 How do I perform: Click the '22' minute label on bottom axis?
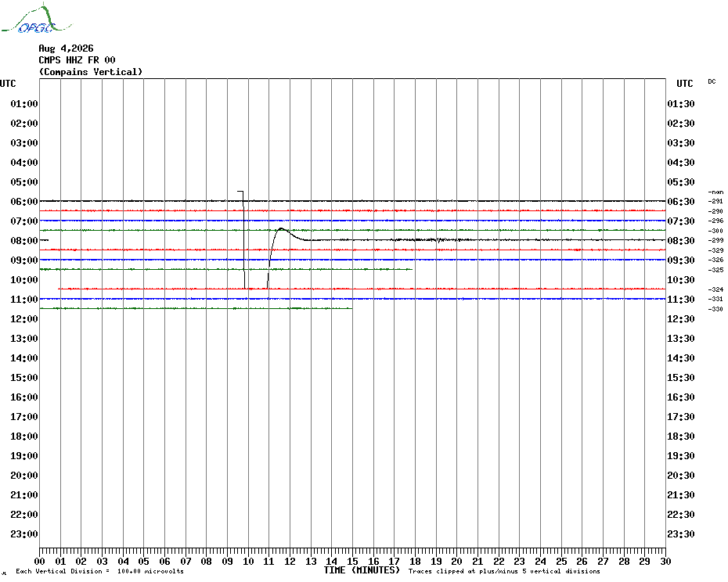point(499,561)
